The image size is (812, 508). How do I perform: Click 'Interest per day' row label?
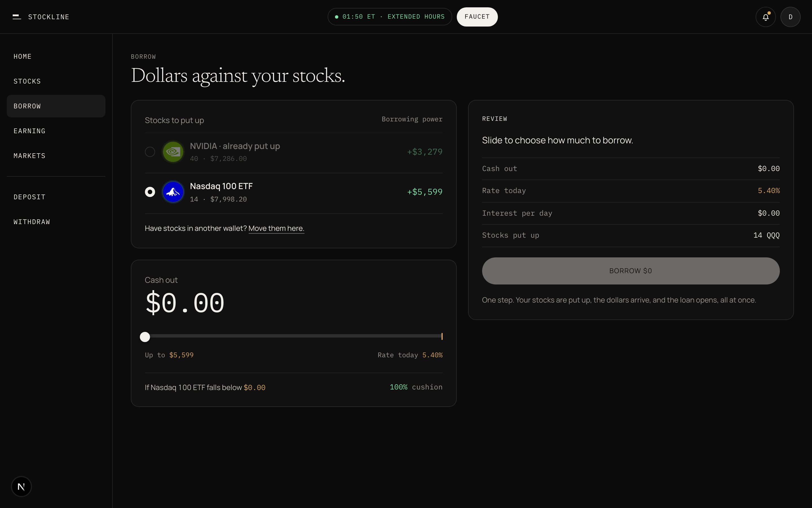tap(517, 213)
